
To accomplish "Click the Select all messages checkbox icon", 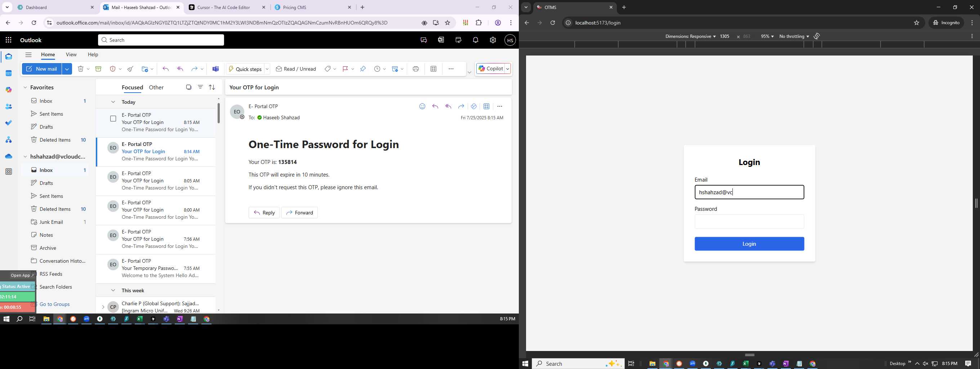I will click(x=189, y=87).
